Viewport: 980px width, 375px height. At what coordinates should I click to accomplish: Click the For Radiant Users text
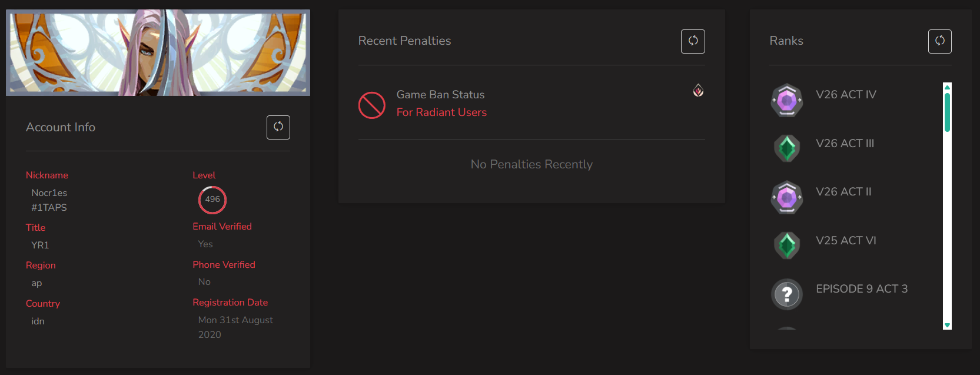tap(441, 112)
